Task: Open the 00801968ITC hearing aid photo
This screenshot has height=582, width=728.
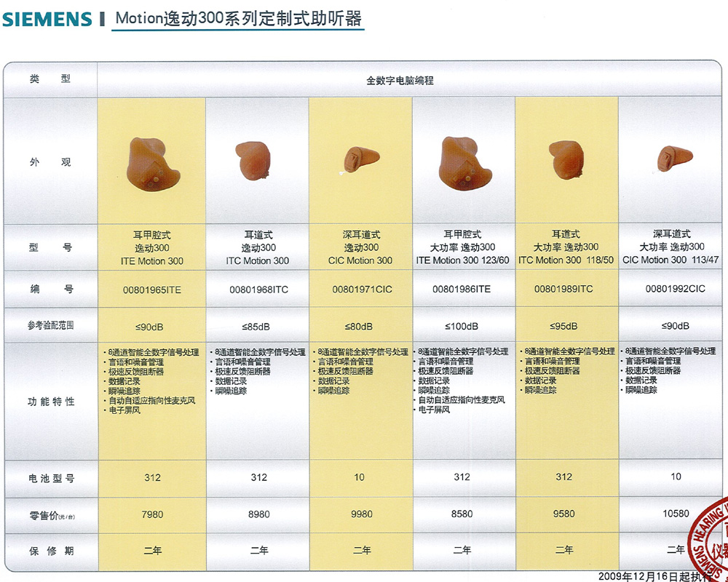Action: point(253,161)
